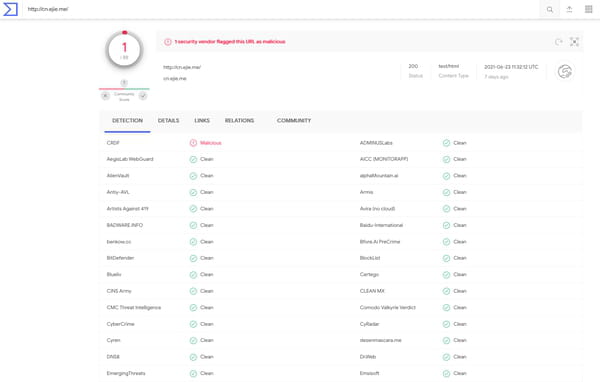Click the VirusTotal logo icon
This screenshot has width=600, height=382.
10,9
